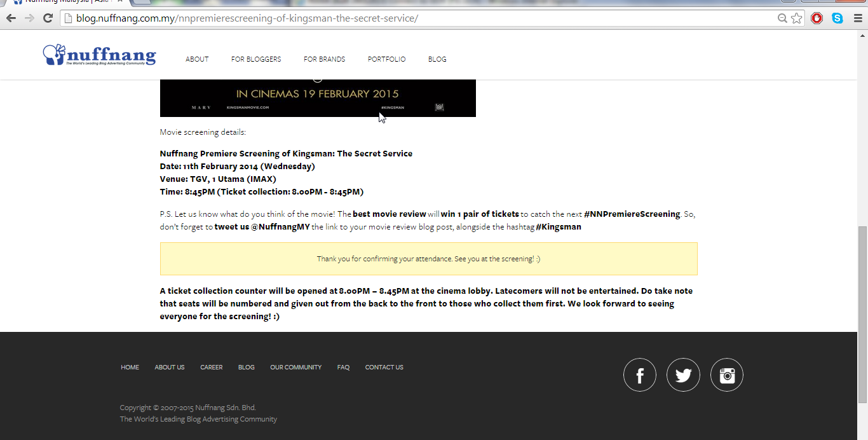Click the browser back arrow

point(11,18)
